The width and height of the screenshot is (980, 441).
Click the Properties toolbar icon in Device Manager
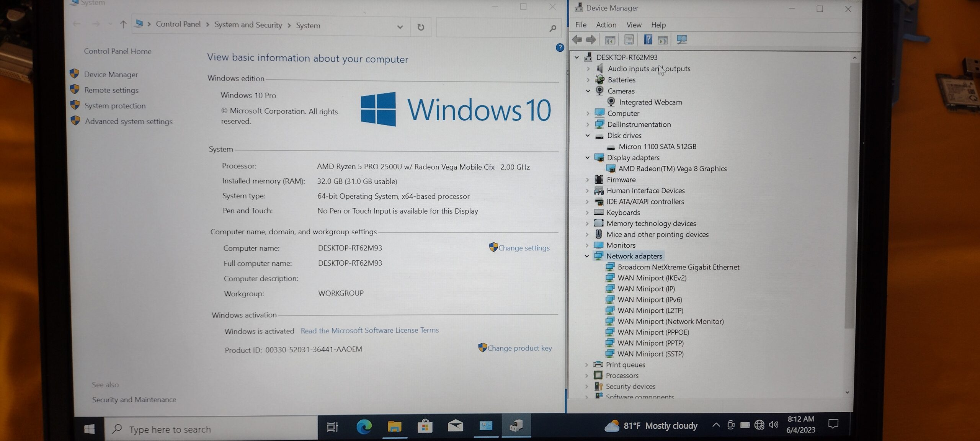pos(629,39)
